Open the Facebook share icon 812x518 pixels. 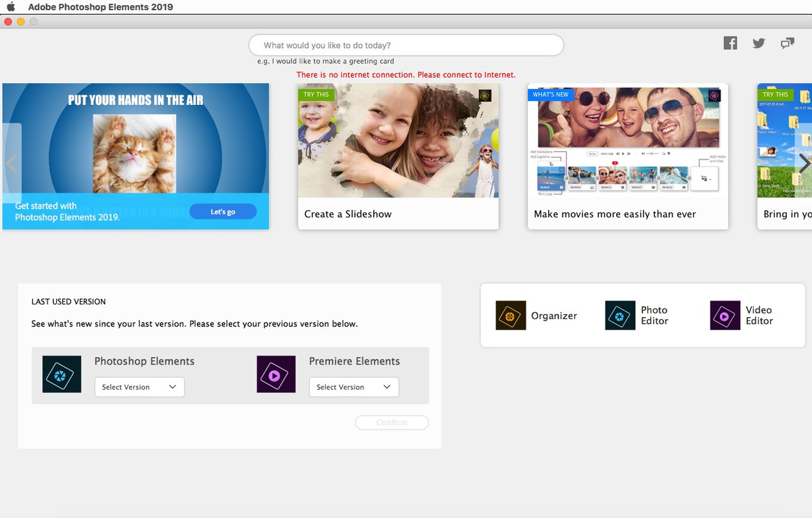click(x=730, y=43)
